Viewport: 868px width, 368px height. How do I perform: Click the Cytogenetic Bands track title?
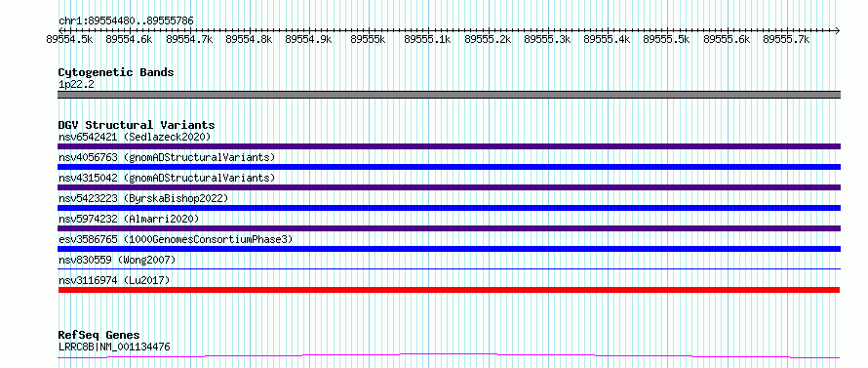tap(116, 72)
